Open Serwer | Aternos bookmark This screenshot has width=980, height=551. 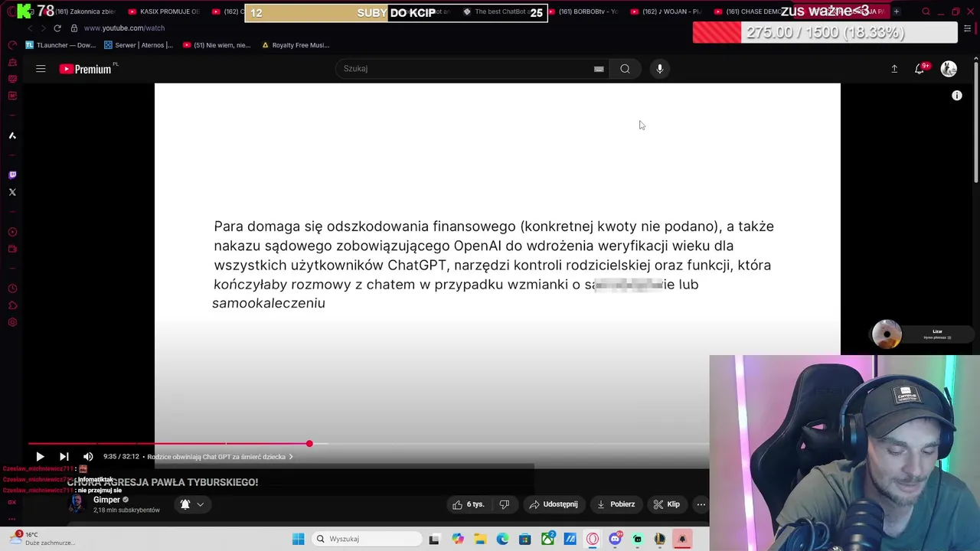coord(139,45)
